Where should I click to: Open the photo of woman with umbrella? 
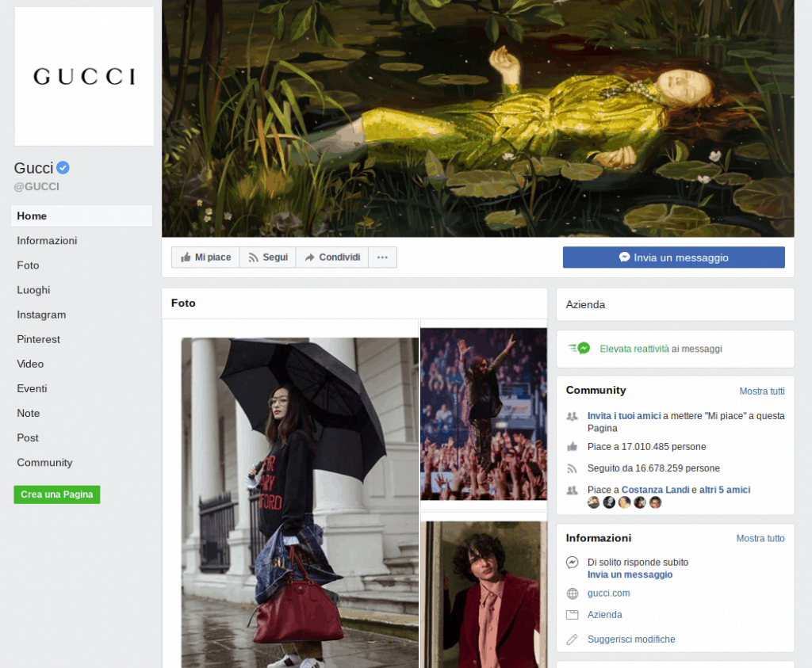pos(300,502)
